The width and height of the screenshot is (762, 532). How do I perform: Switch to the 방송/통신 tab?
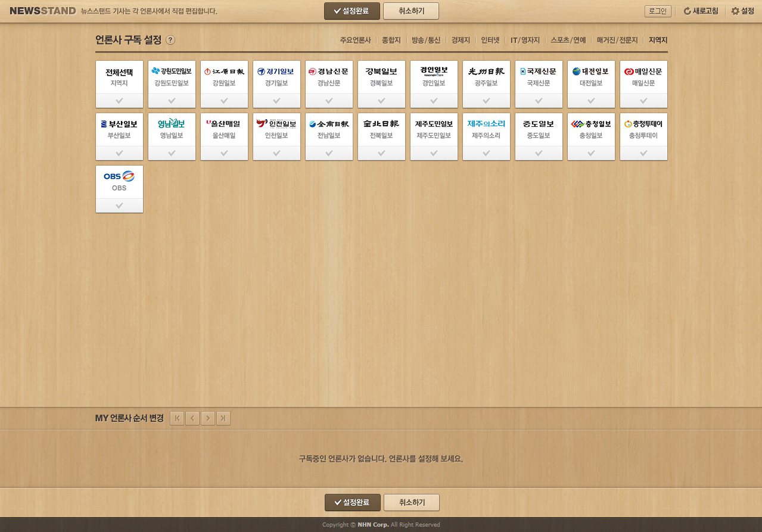pos(426,41)
